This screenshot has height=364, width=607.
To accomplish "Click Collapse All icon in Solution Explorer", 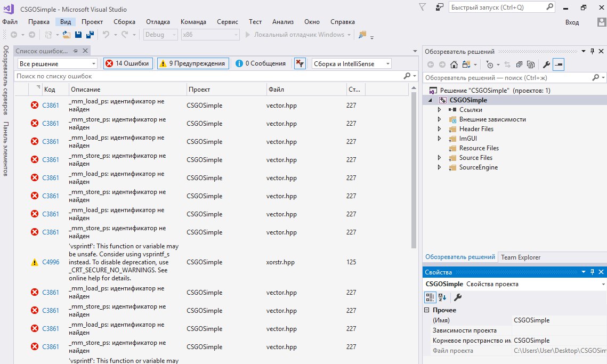I will 519,64.
